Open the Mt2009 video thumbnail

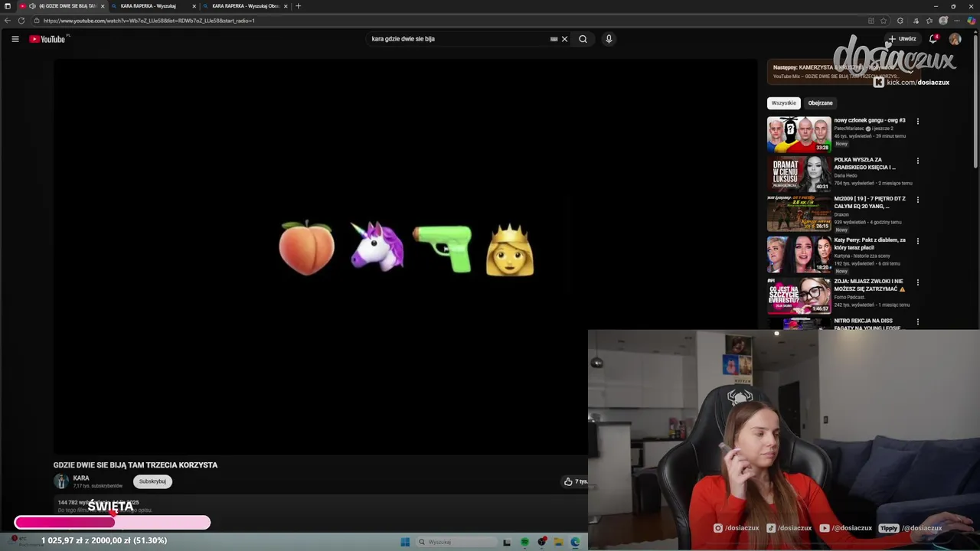tap(799, 214)
